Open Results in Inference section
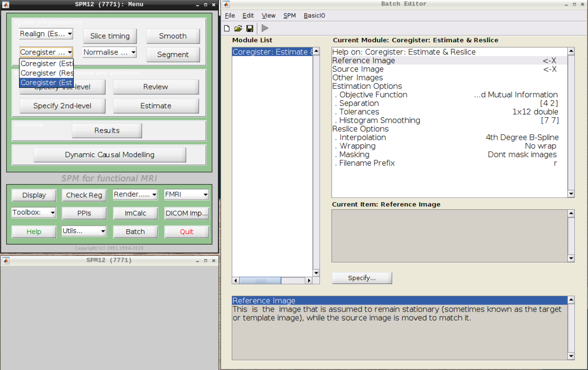This screenshot has height=370, width=588. click(x=107, y=130)
